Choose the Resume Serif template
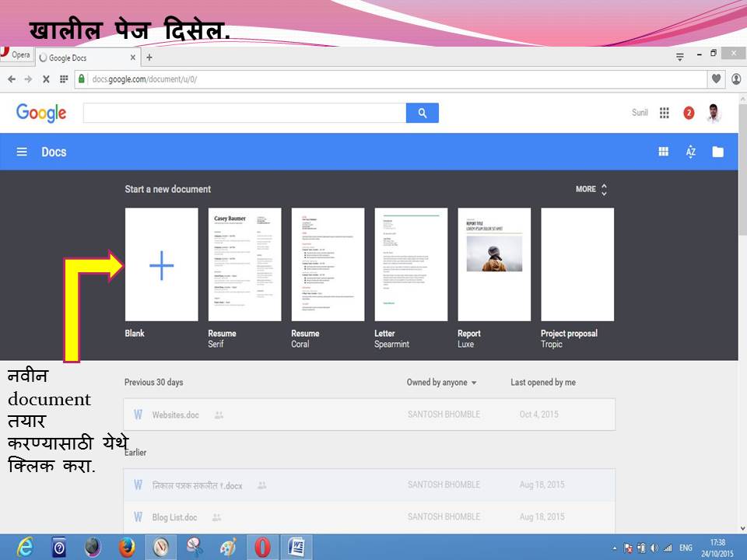Image resolution: width=747 pixels, height=560 pixels. point(244,264)
